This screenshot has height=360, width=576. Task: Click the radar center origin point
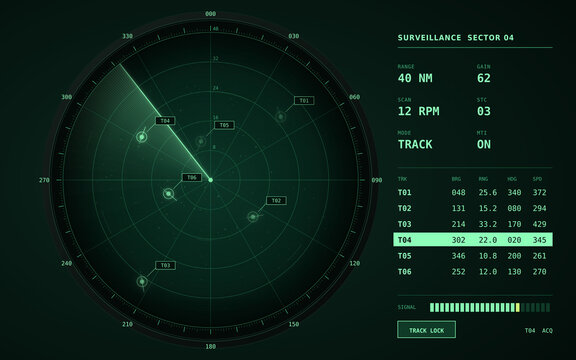210,180
